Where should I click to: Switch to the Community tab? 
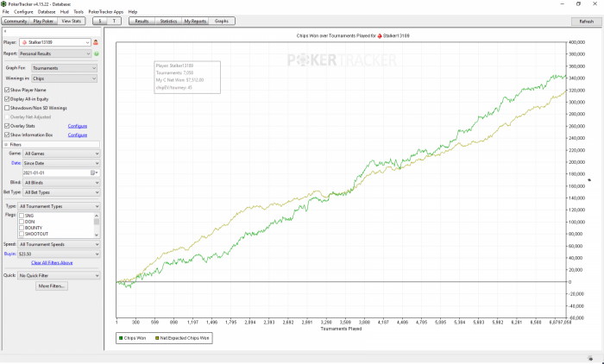[x=16, y=22]
